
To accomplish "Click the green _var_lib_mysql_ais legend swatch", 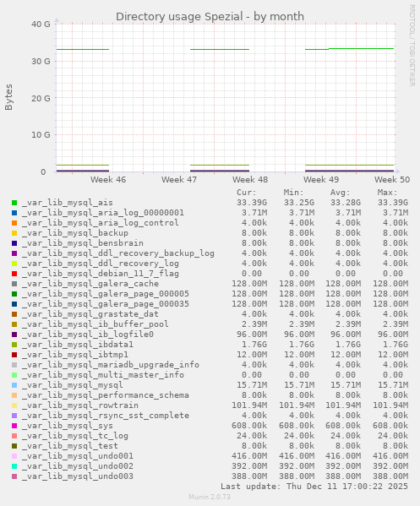I will [x=14, y=203].
